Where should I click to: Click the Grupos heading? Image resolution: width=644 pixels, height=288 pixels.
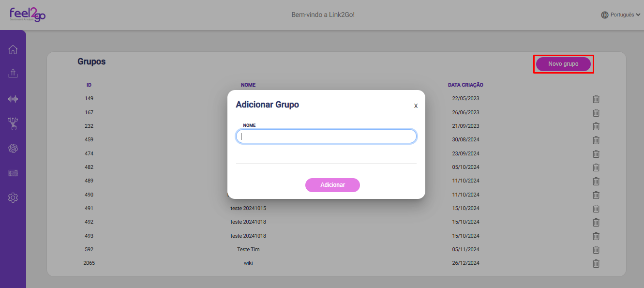(x=91, y=62)
